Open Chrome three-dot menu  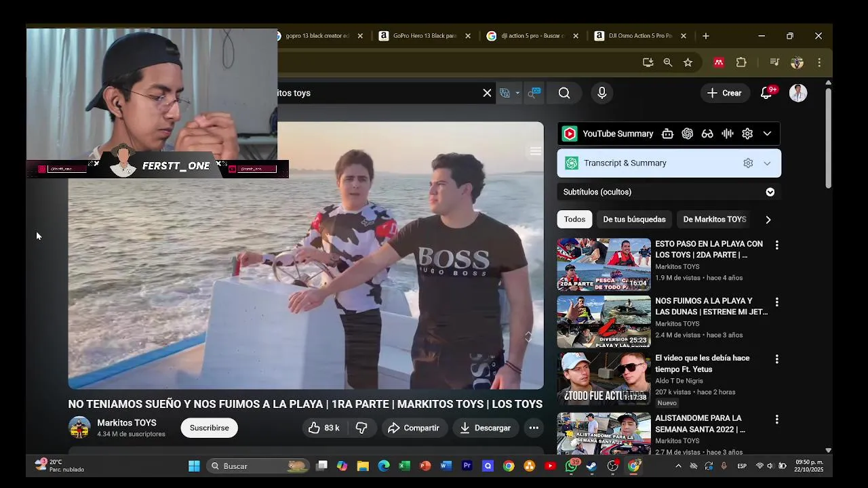pos(819,62)
